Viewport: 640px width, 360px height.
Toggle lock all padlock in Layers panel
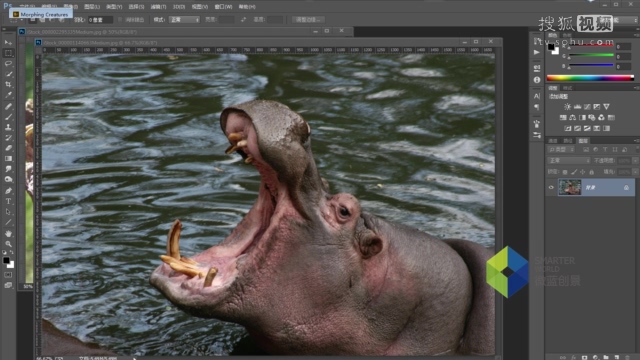591,172
